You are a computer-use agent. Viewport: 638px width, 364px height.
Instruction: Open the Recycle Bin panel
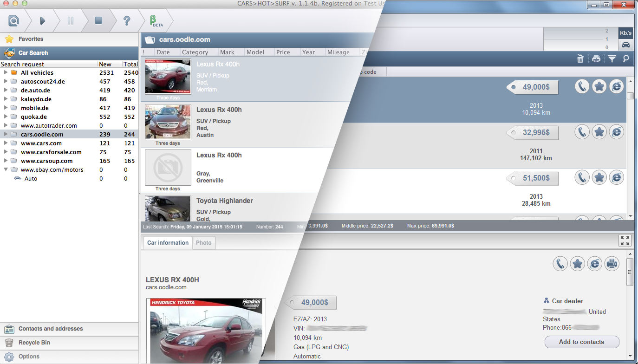[70, 343]
